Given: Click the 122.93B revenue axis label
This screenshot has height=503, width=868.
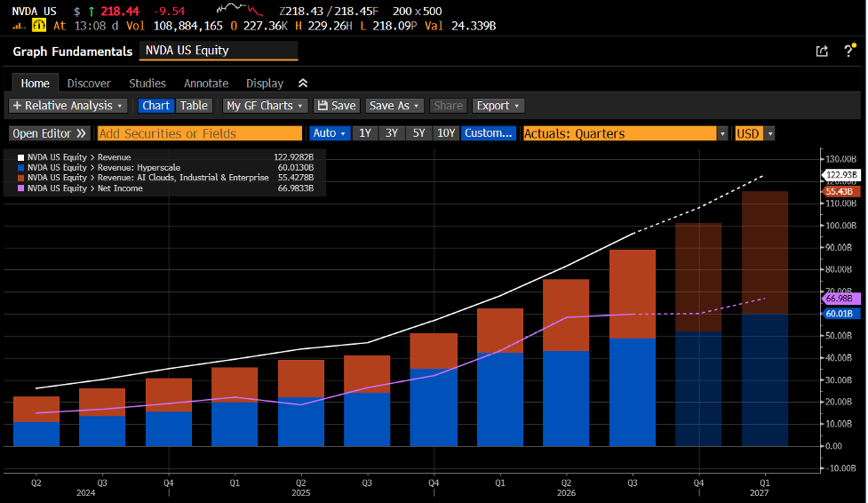Looking at the screenshot, I should pos(841,175).
